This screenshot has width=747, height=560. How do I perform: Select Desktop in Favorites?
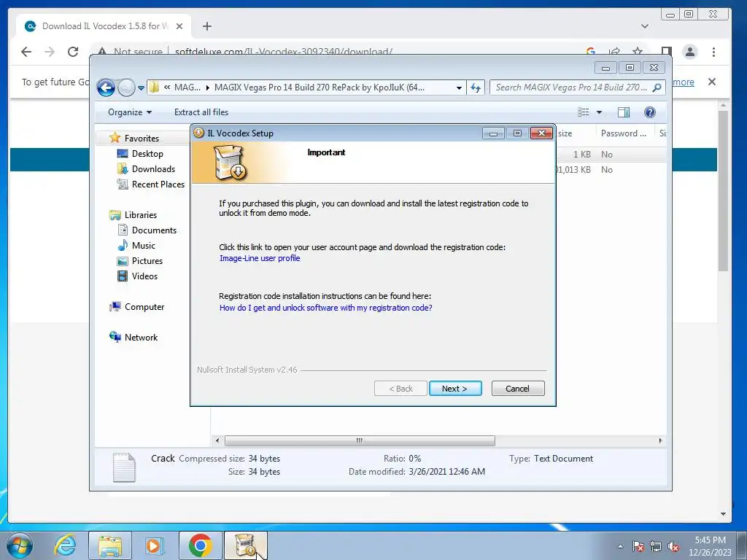coord(147,154)
